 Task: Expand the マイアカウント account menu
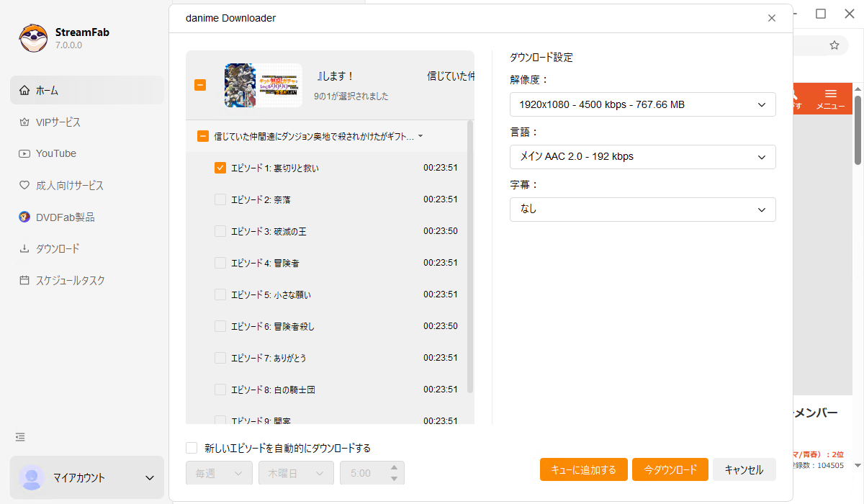tap(86, 477)
